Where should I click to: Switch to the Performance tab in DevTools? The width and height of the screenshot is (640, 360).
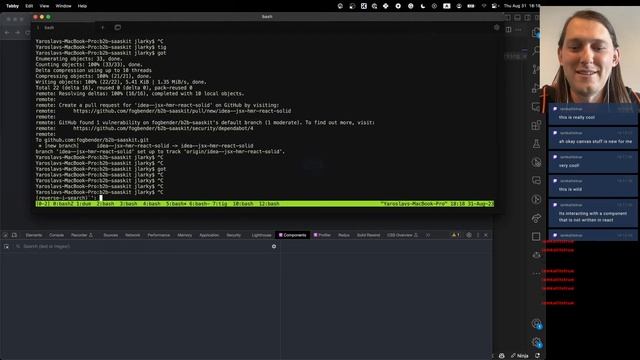[159, 235]
